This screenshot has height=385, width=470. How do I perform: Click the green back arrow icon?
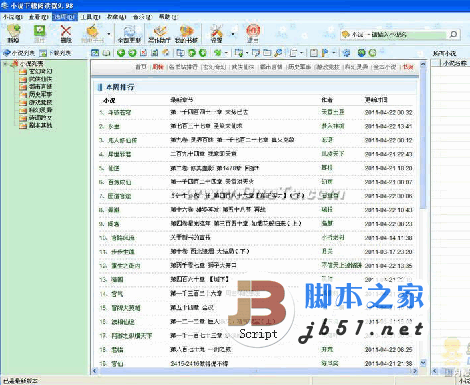tap(121, 53)
